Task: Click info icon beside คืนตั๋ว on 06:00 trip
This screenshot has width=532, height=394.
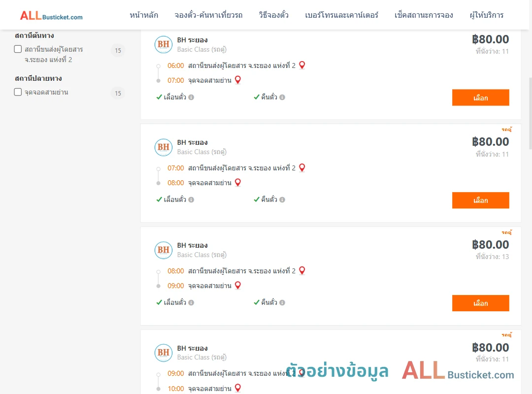Action: click(x=282, y=97)
